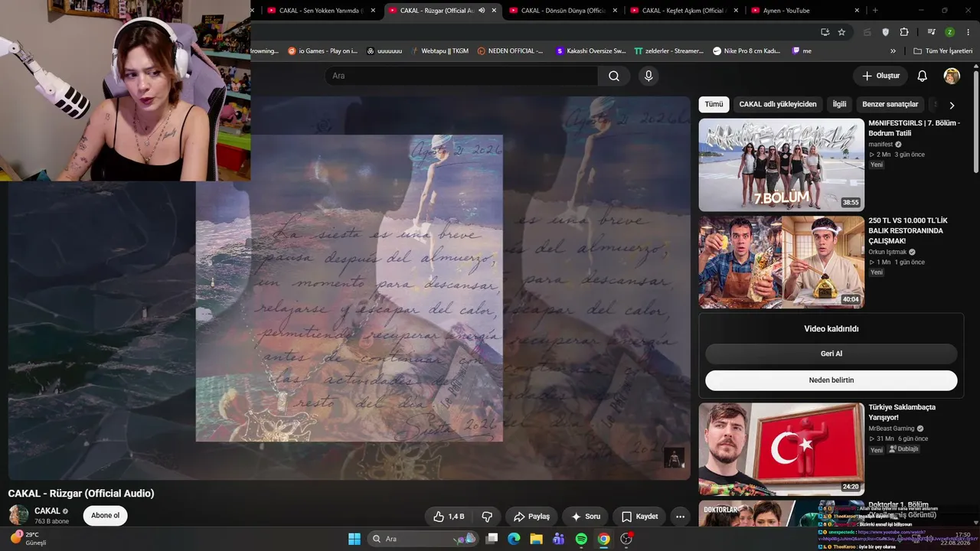The image size is (980, 551).
Task: Select the Tümü filter chip
Action: click(714, 104)
